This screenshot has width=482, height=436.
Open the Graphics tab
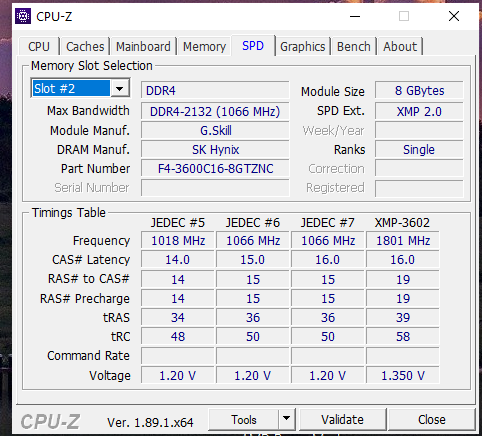pos(302,46)
